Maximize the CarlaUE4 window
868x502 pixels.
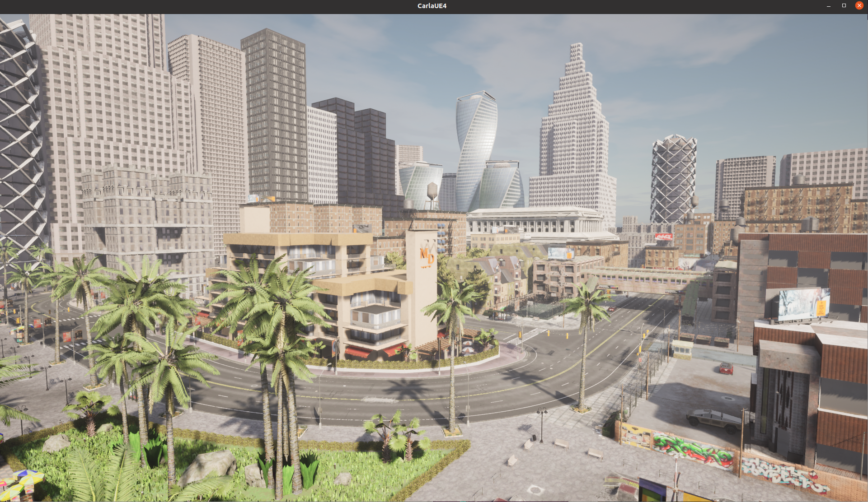pos(844,6)
